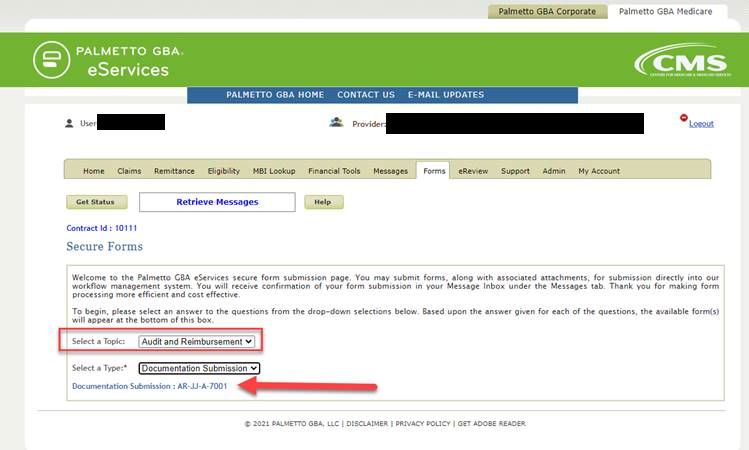
Task: Click the Secure Forms heading
Action: click(104, 246)
